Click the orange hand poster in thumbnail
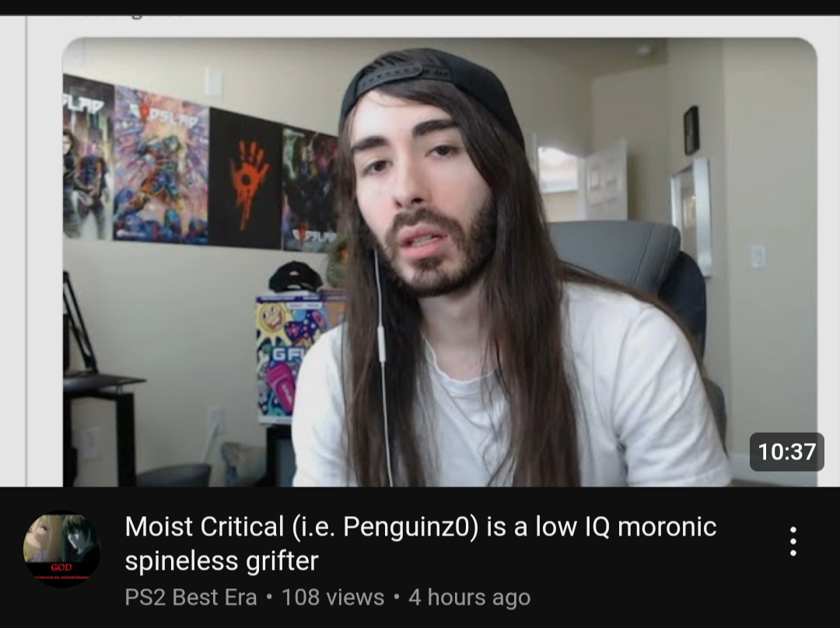Screen dimensions: 840x628 [245, 178]
